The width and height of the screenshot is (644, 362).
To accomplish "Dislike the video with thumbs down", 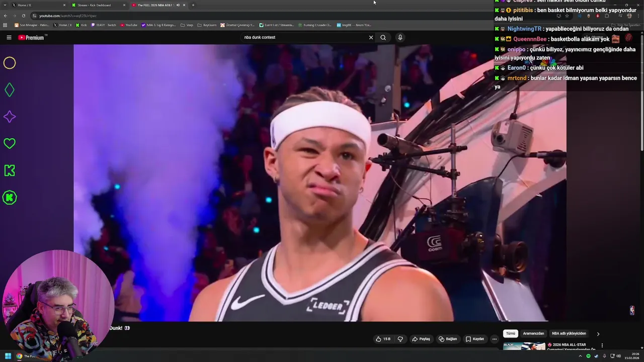I will [x=400, y=339].
